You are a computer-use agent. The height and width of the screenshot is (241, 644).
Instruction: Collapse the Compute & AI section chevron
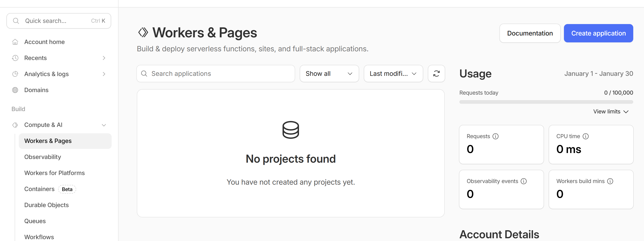(104, 125)
